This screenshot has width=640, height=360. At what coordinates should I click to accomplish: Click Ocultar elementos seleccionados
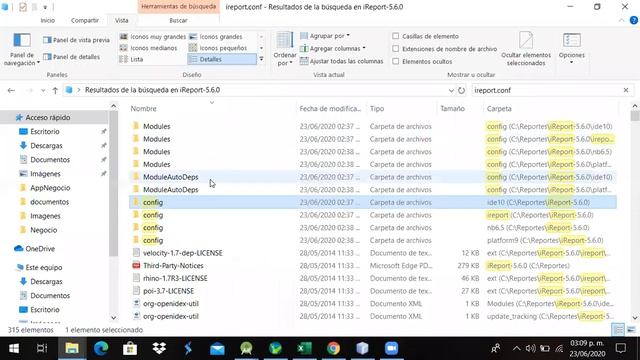[526, 49]
